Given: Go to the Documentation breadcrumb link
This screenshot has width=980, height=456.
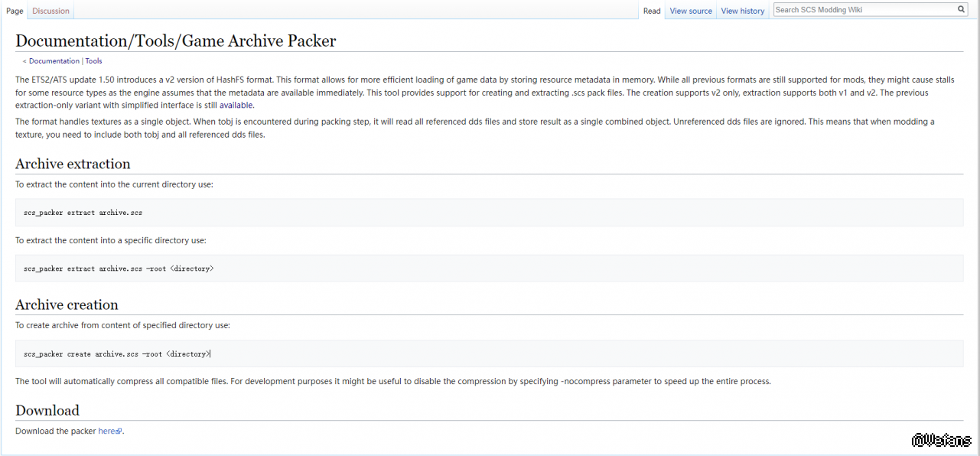Looking at the screenshot, I should pos(54,61).
